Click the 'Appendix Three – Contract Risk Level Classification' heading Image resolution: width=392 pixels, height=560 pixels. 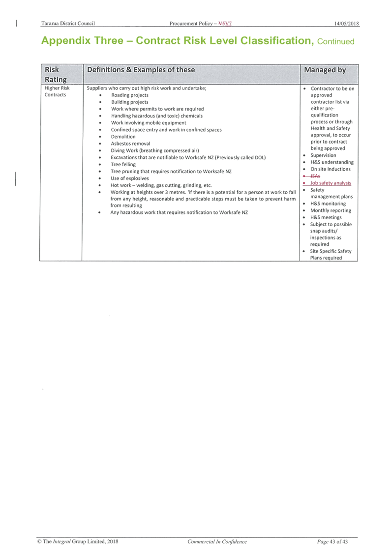[178, 40]
